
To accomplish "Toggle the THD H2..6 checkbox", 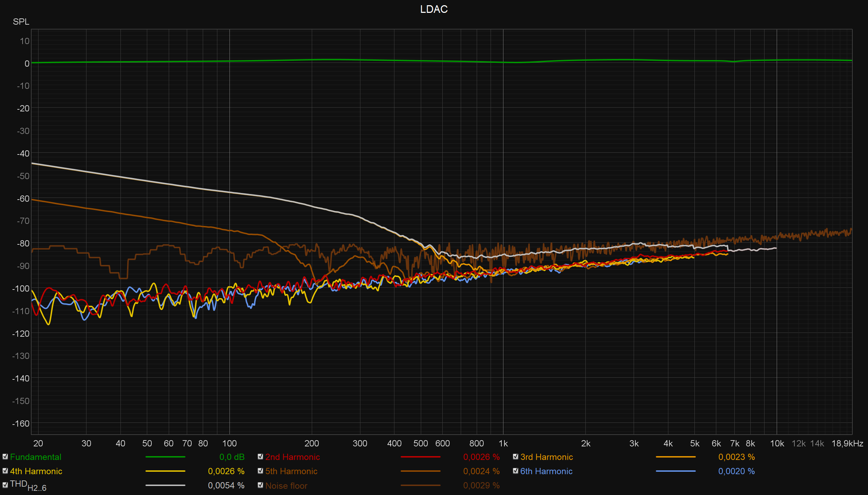I will [x=5, y=485].
